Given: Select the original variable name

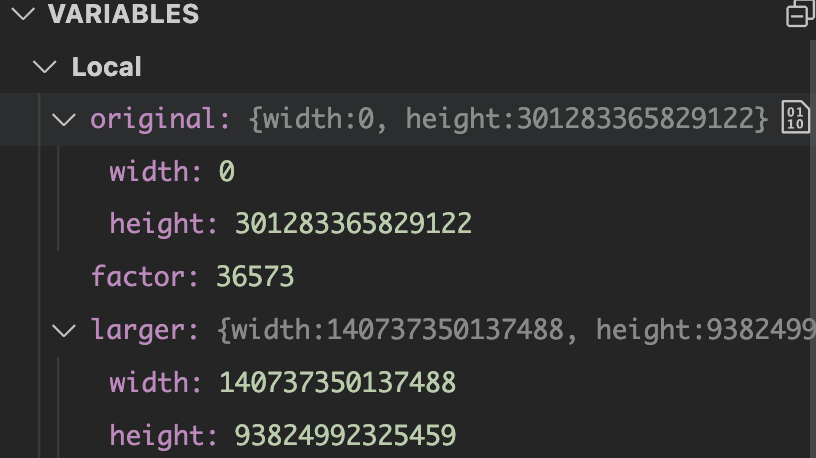Looking at the screenshot, I should tap(152, 119).
